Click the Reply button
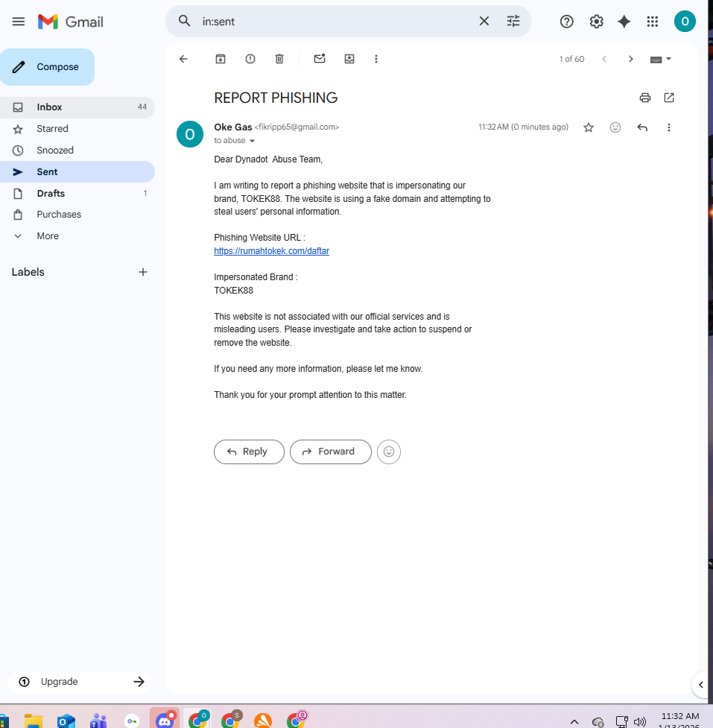 point(249,452)
